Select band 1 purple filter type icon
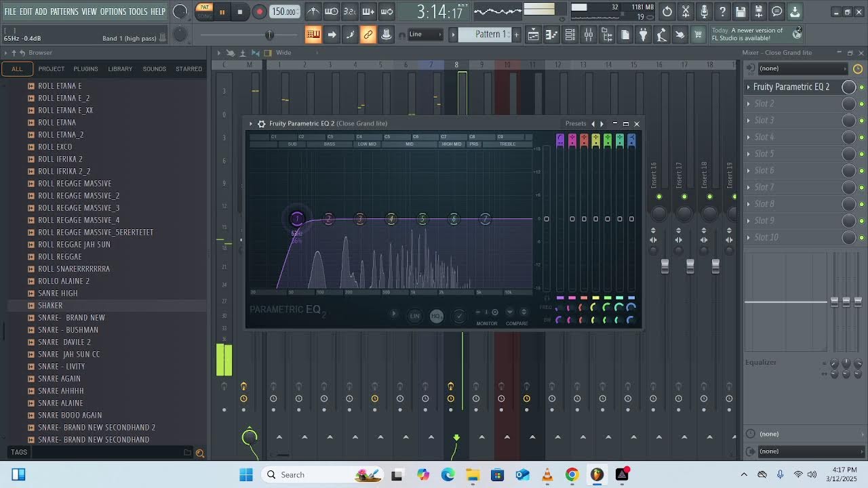The height and width of the screenshot is (488, 868). click(560, 140)
